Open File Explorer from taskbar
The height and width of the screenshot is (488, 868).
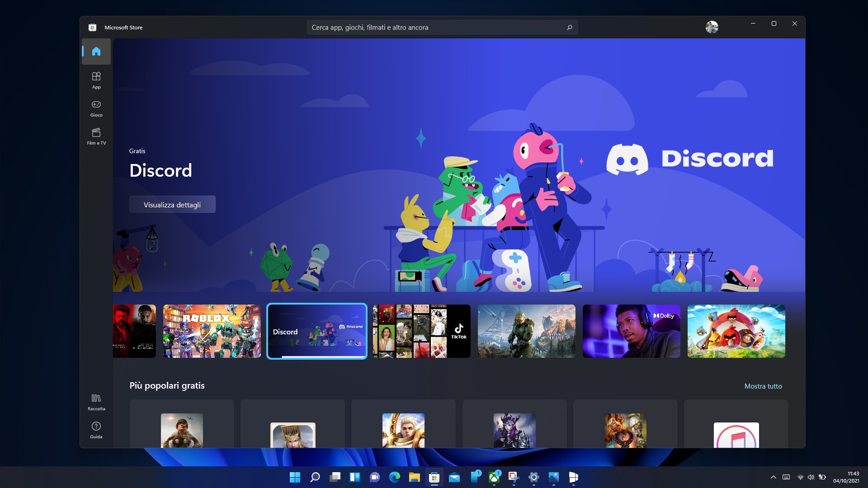(415, 477)
